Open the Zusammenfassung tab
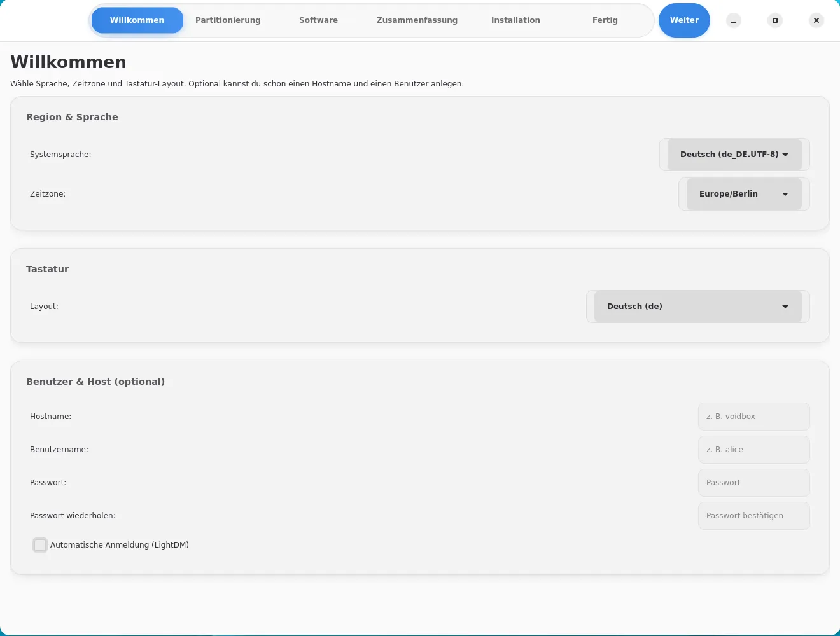 tap(417, 20)
